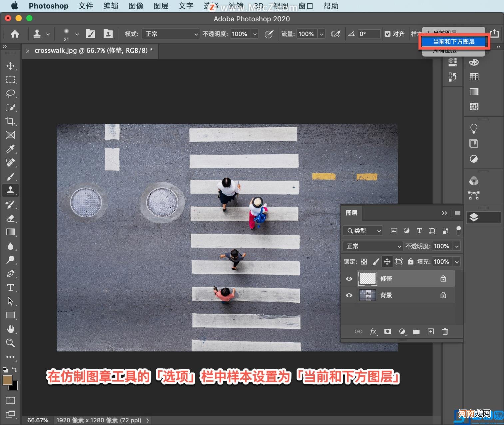Viewport: 504px width, 425px height.
Task: Open the 帮助 menu
Action: tap(331, 6)
